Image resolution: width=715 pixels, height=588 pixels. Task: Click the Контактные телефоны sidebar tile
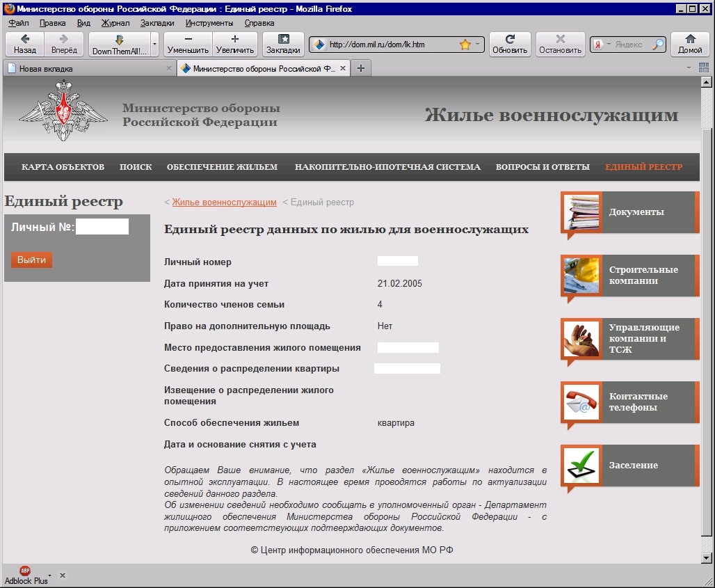click(x=629, y=402)
